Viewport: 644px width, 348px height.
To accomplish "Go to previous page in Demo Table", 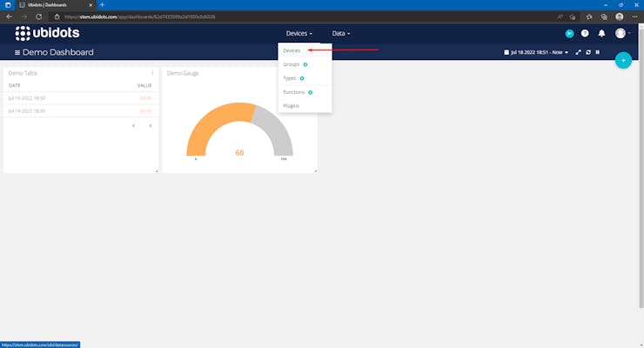I will (x=133, y=125).
